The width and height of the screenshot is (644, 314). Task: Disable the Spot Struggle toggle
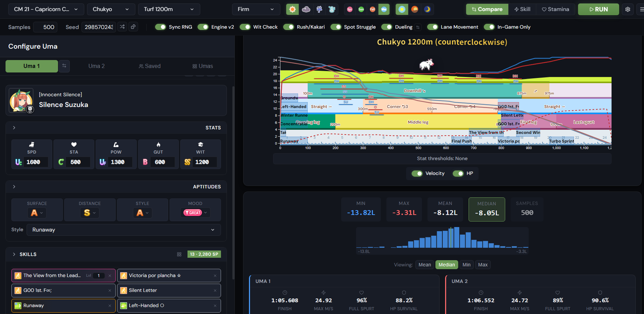(x=336, y=27)
